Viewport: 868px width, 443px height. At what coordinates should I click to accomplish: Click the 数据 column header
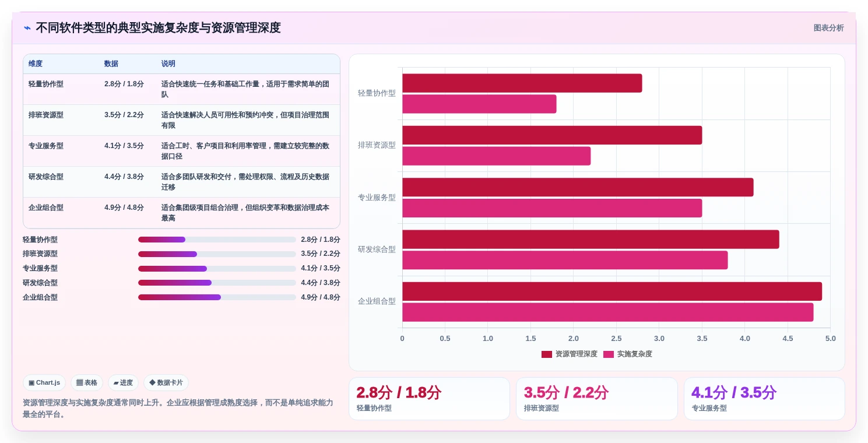111,64
